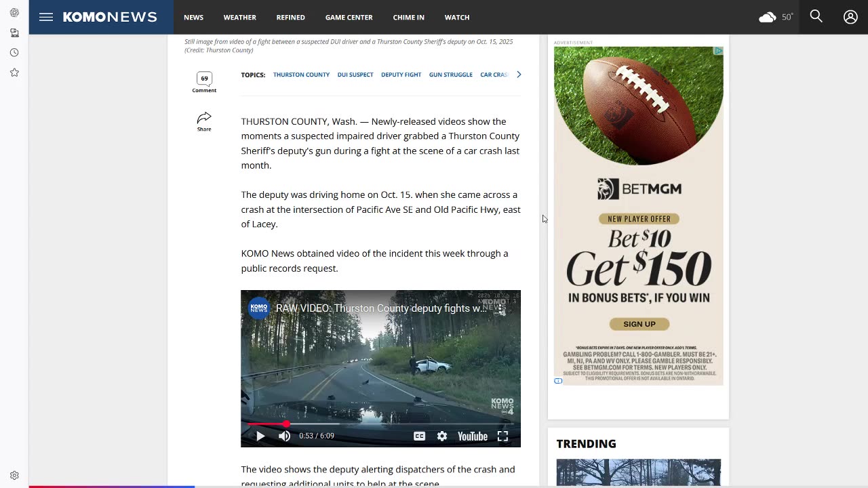Play the embedded YouTube video
This screenshot has width=868, height=488.
pos(260,436)
